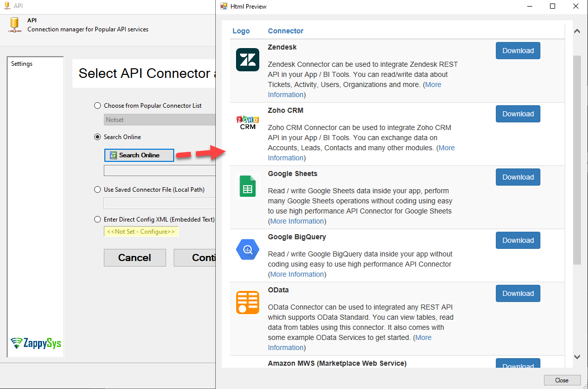Click the scroll up arrow in Html Preview
The width and height of the screenshot is (588, 389).
click(x=577, y=31)
